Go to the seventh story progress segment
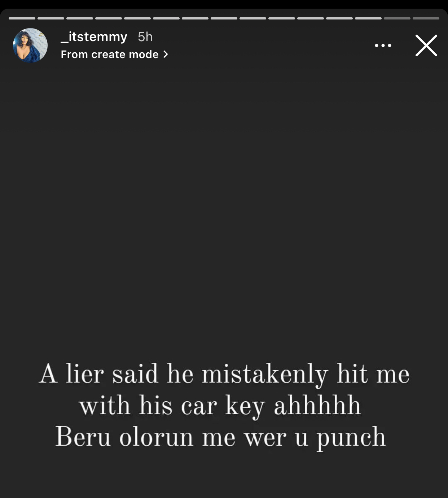Screen dimensions: 448x498 pyautogui.click(x=195, y=18)
